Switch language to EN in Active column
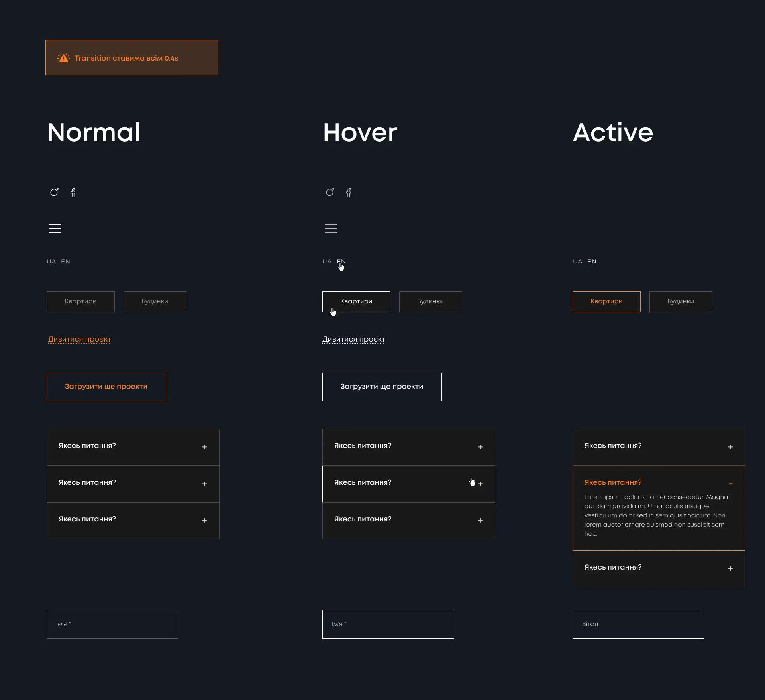 click(592, 262)
